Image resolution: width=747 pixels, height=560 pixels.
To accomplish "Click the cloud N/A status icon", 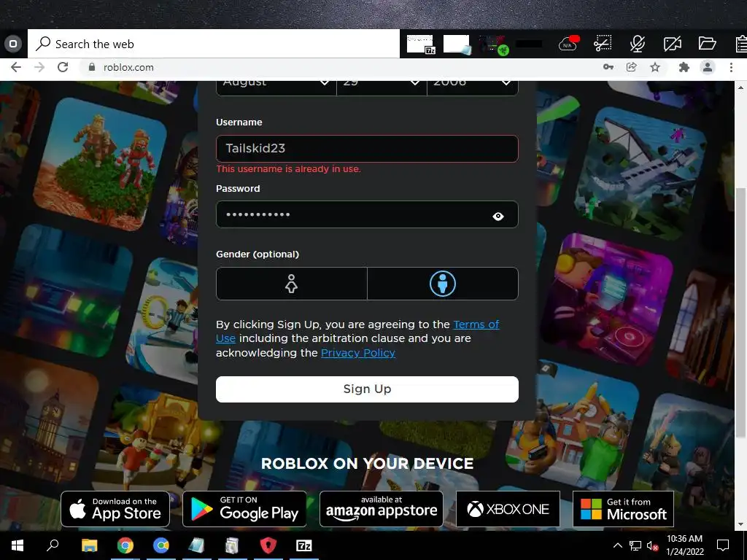I will coord(568,44).
